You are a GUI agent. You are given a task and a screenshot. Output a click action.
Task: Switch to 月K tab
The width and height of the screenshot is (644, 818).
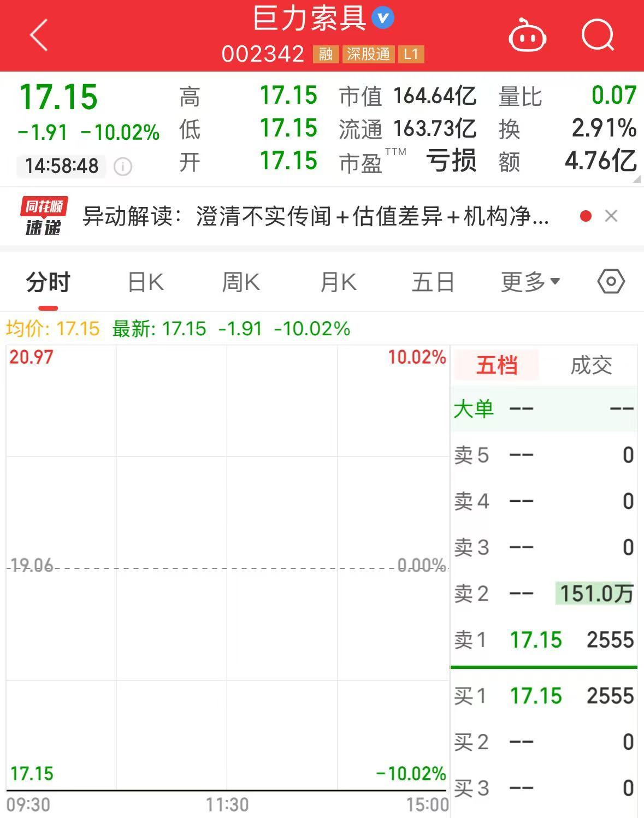(338, 283)
